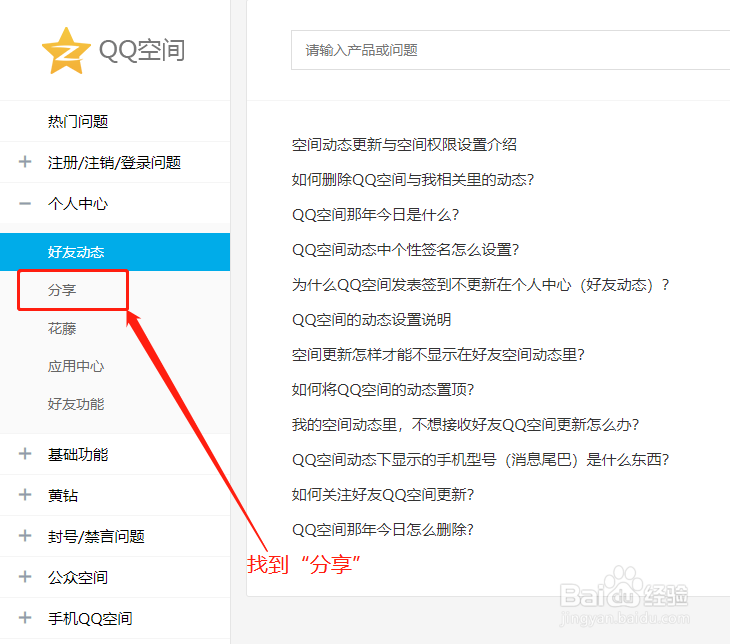Viewport: 730px width, 644px height.
Task: Open 如何将QQ空间的动态置顶? question
Action: (383, 389)
